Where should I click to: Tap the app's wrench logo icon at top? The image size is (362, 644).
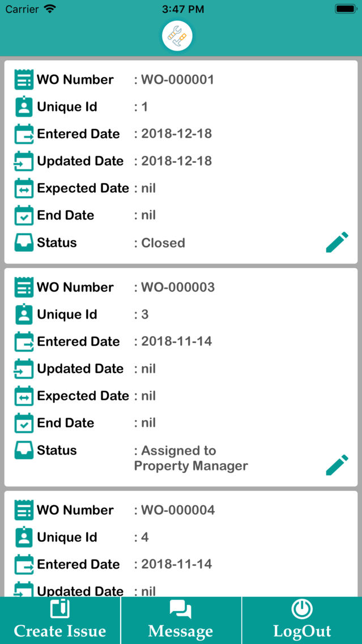[x=177, y=35]
